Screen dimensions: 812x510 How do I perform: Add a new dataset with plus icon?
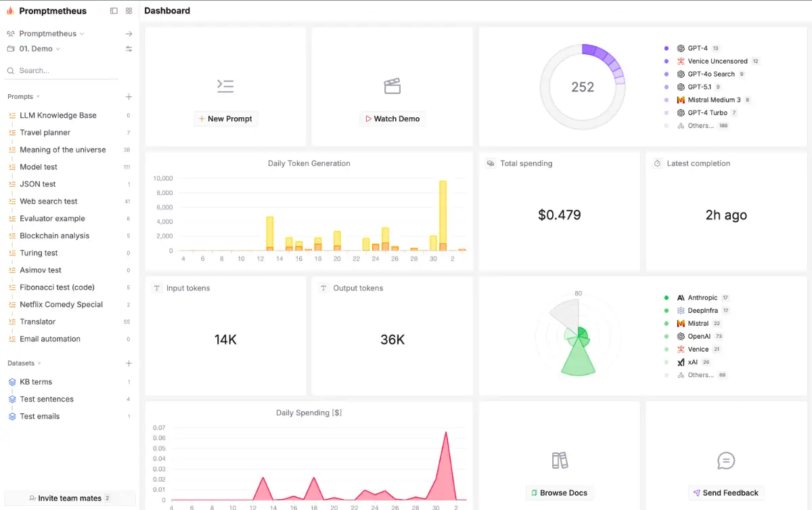[129, 364]
